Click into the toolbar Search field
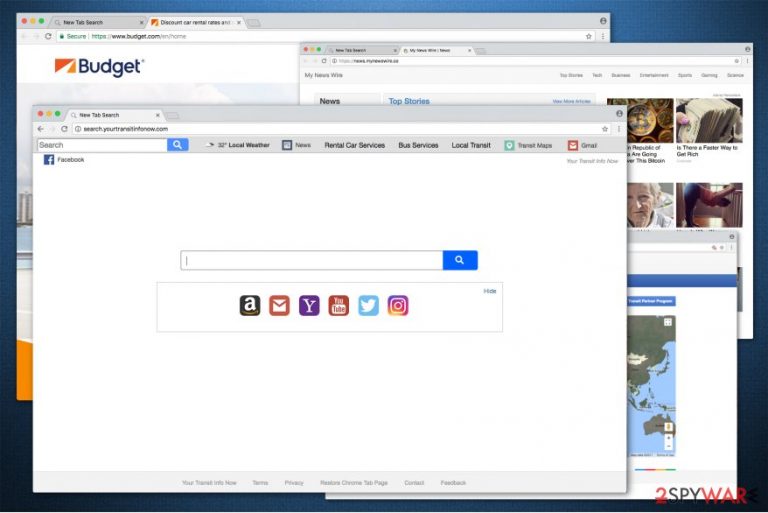 (x=102, y=145)
